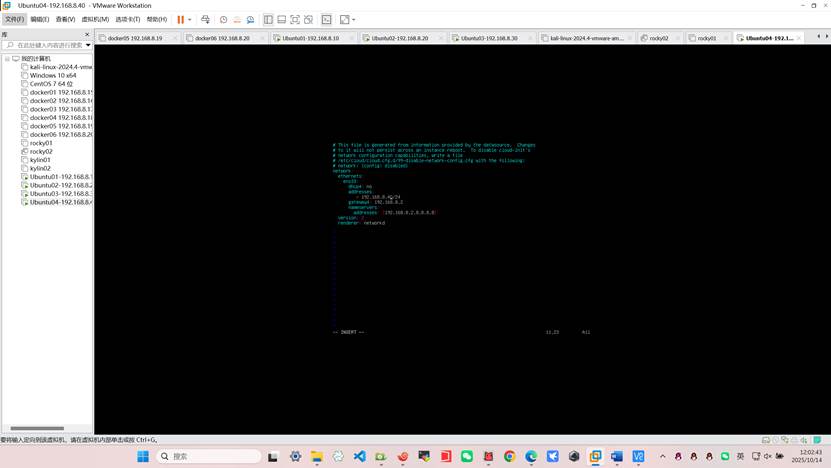Screen dimensions: 831x468
Task: Open the 查看(V) menu
Action: click(x=65, y=20)
